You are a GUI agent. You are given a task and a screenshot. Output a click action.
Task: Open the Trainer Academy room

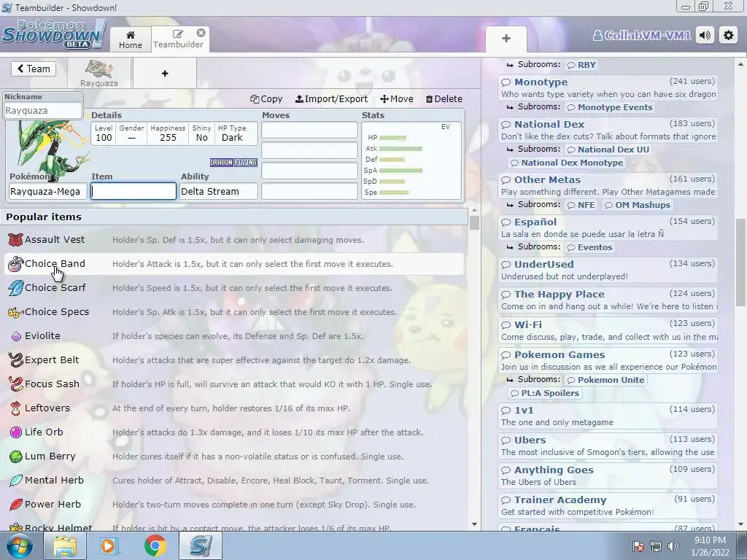coord(608,506)
